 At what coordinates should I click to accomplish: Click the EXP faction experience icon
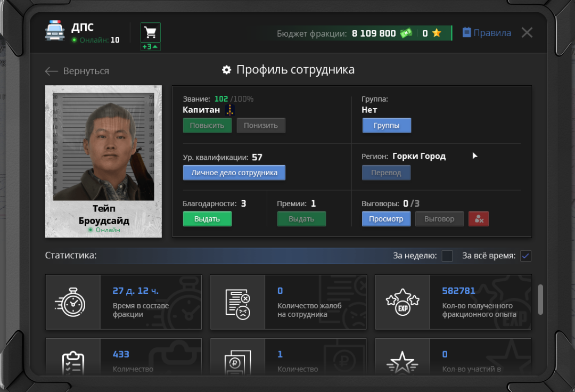coord(402,302)
